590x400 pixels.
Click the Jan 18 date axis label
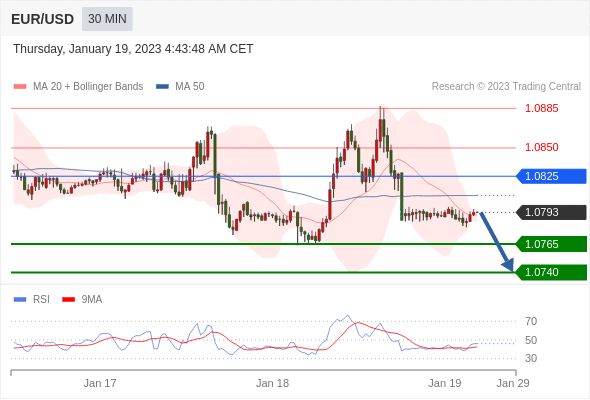coord(272,383)
